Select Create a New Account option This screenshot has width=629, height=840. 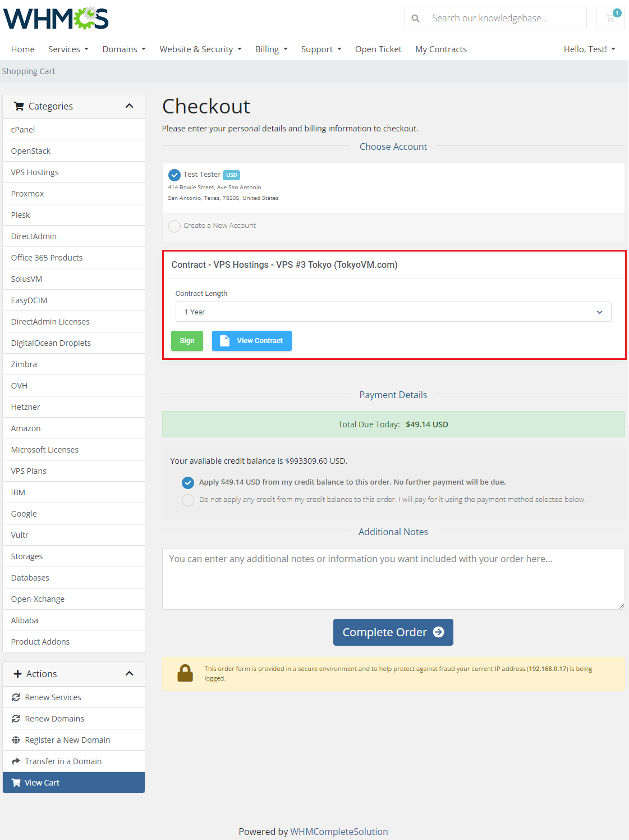(175, 226)
